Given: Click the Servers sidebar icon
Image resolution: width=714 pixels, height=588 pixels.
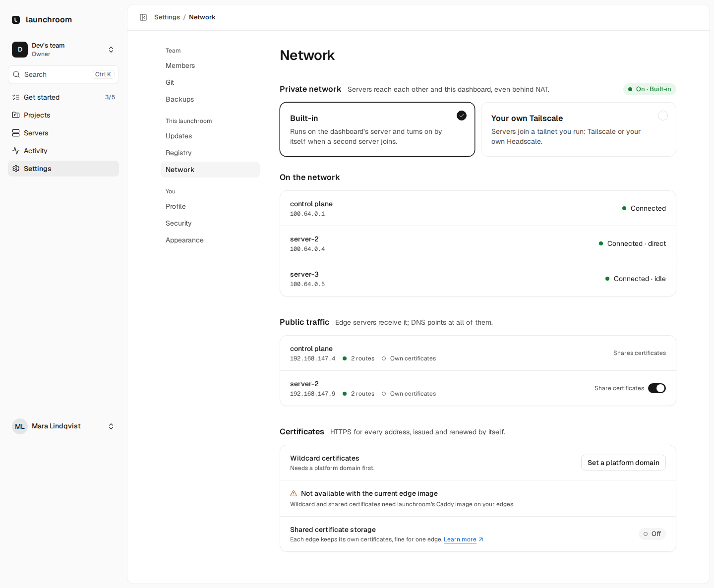Looking at the screenshot, I should pyautogui.click(x=16, y=133).
